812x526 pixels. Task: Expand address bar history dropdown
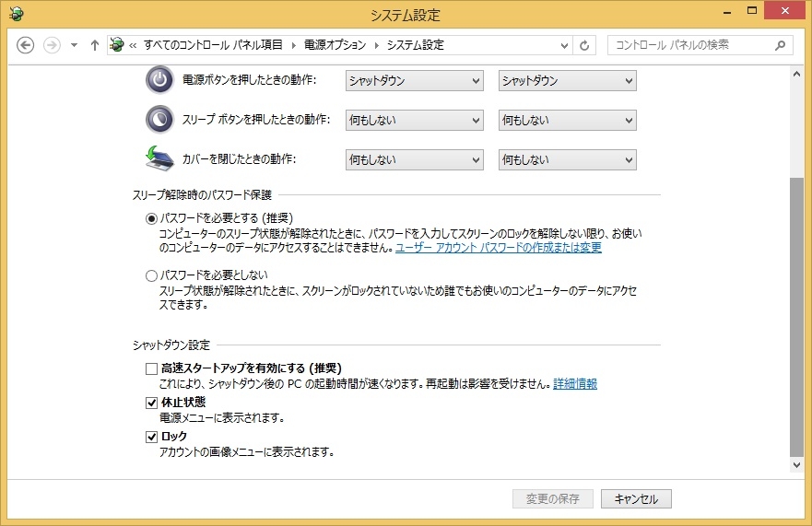[x=564, y=45]
